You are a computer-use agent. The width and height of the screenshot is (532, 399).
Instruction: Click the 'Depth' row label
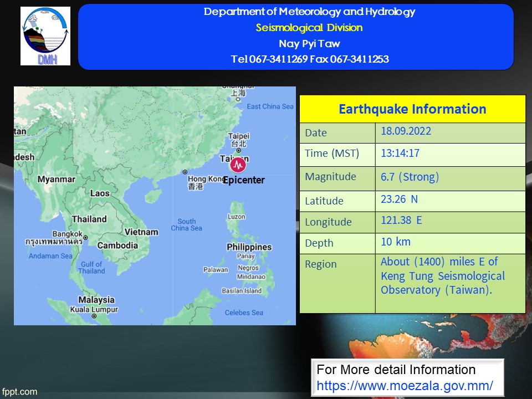point(319,243)
